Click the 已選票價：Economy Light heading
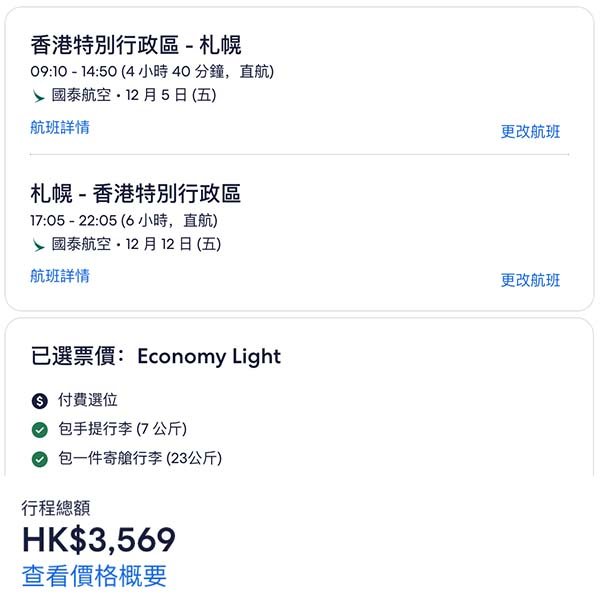Viewport: 600px width, 600px height. (156, 356)
